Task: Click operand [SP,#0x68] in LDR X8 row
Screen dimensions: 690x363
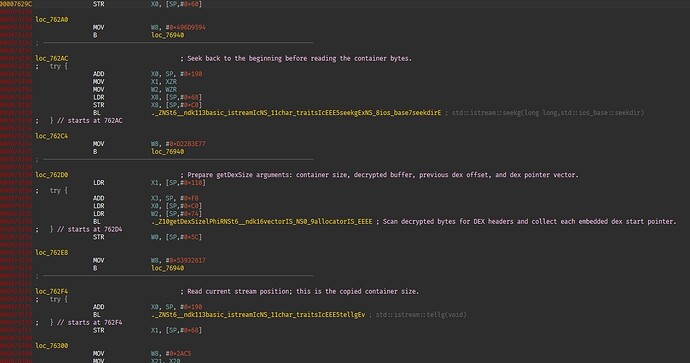Action: point(184,97)
